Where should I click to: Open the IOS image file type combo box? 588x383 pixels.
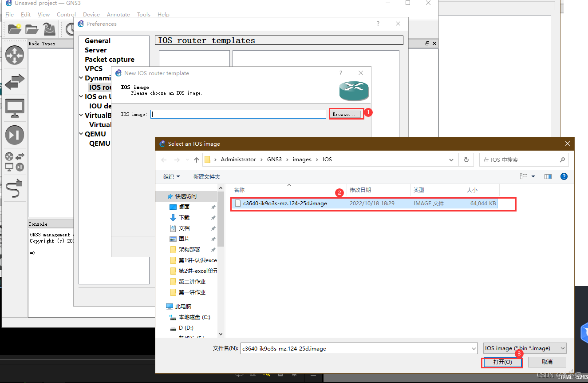[525, 348]
